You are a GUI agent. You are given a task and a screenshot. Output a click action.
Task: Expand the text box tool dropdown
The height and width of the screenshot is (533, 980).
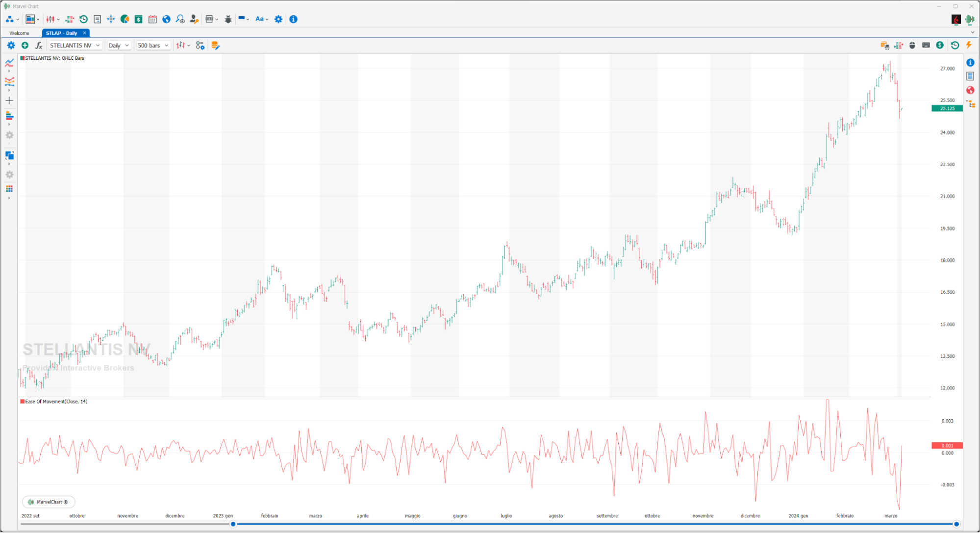coord(217,20)
